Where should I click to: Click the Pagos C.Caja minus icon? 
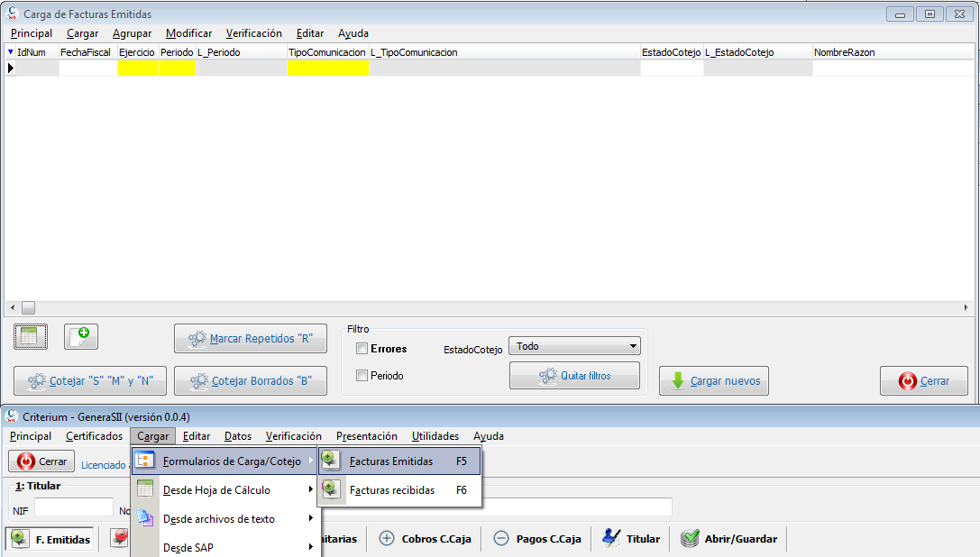(501, 538)
